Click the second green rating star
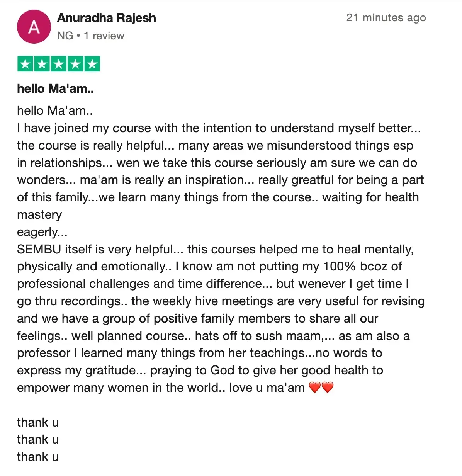 pos(42,64)
